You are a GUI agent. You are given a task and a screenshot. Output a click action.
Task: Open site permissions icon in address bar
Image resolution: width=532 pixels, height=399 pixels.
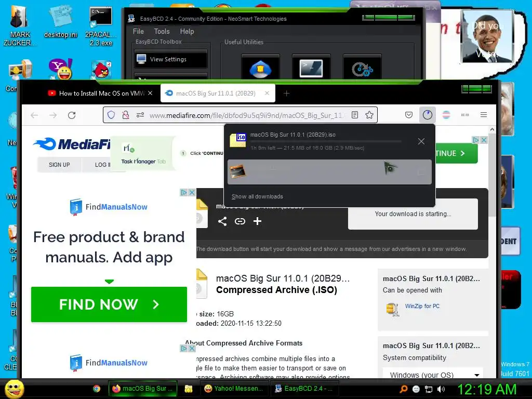(140, 115)
